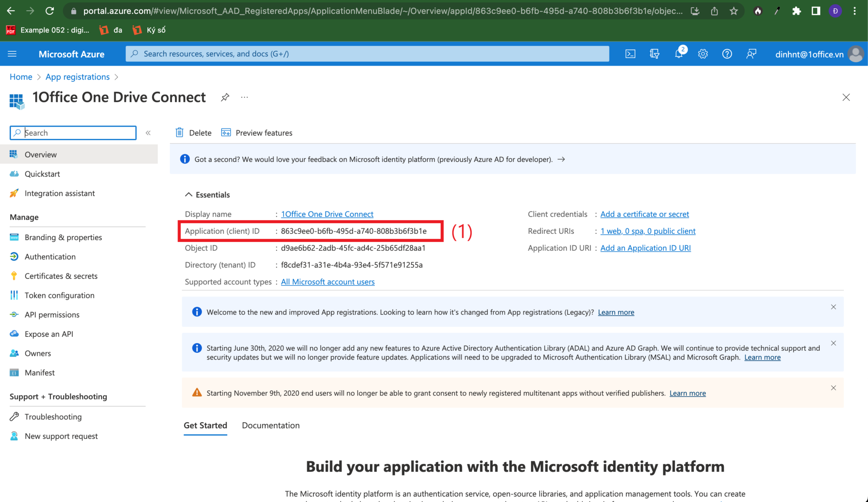Open the app Manifest
The height and width of the screenshot is (502, 868).
(39, 372)
